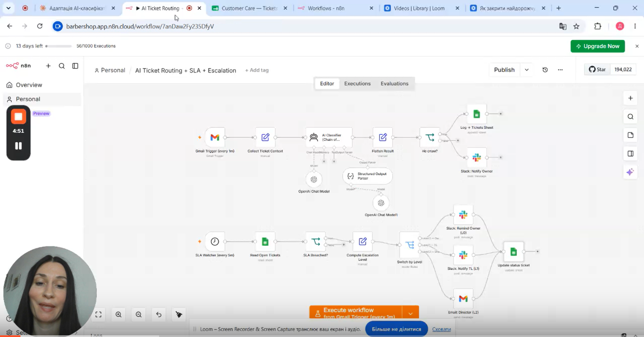Dismiss the trial banner close icon
This screenshot has width=644, height=337.
(x=637, y=46)
